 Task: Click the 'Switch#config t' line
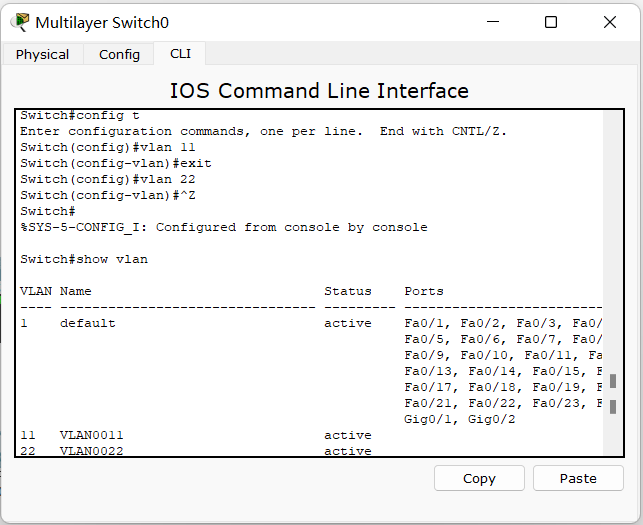80,115
